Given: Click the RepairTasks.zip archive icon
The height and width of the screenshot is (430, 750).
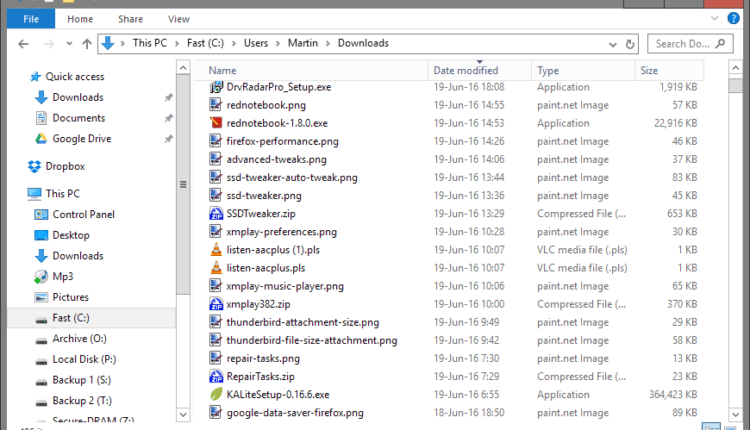Looking at the screenshot, I should point(216,376).
